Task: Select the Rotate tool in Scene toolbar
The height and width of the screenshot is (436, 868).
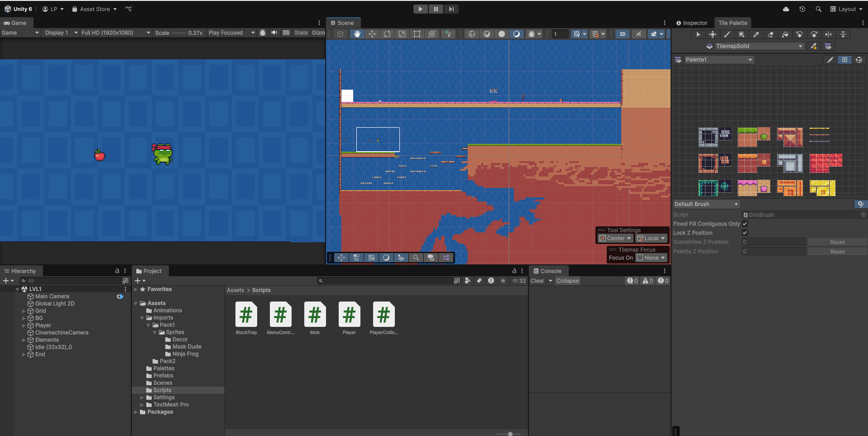Action: coord(387,34)
